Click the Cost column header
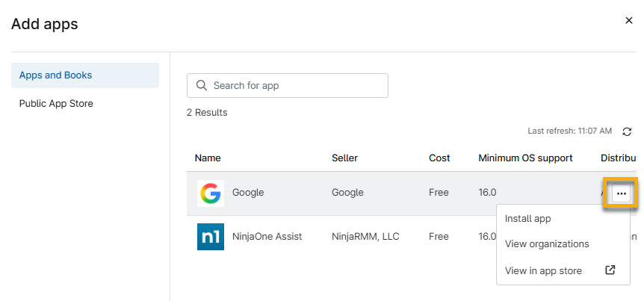Viewport: 644px width, 301px height. (439, 158)
